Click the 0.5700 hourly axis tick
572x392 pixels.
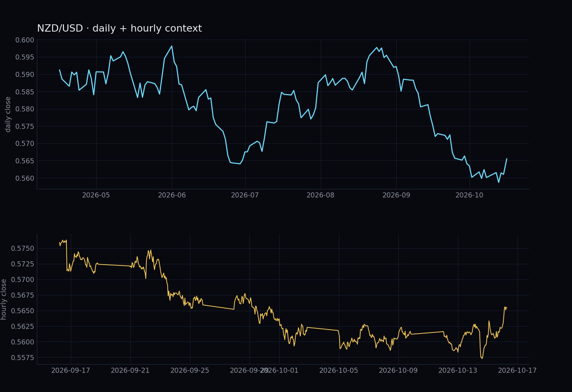tap(23, 280)
